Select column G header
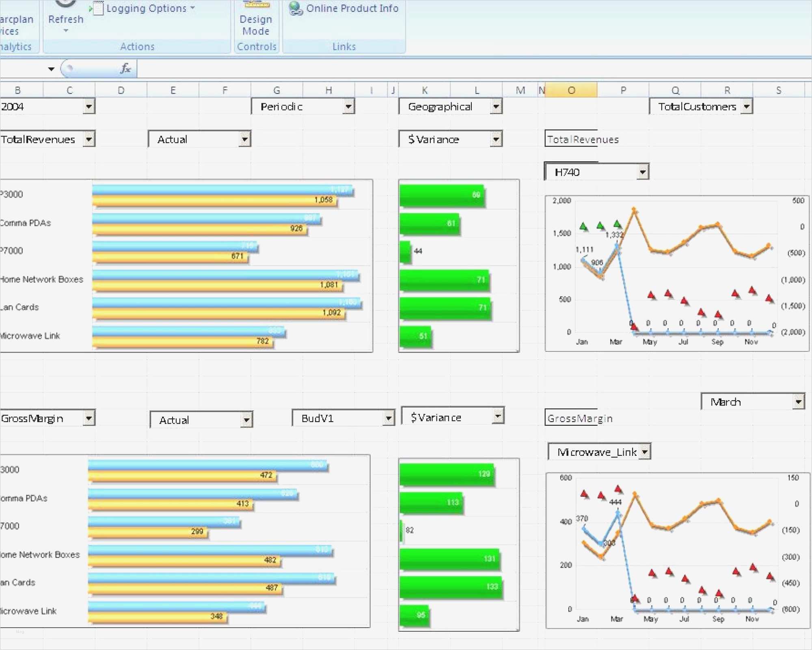The image size is (812, 650). 276,90
